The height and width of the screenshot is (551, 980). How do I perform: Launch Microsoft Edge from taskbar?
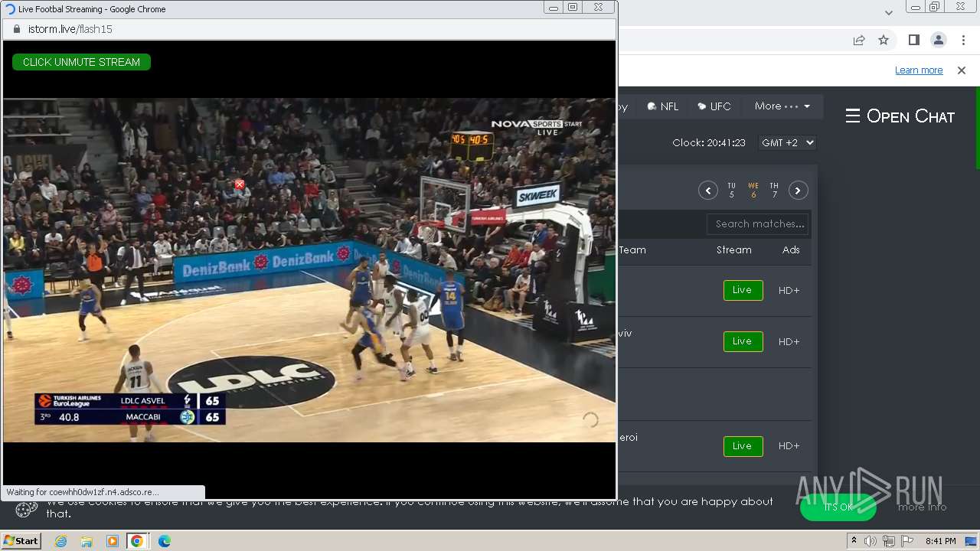(164, 541)
